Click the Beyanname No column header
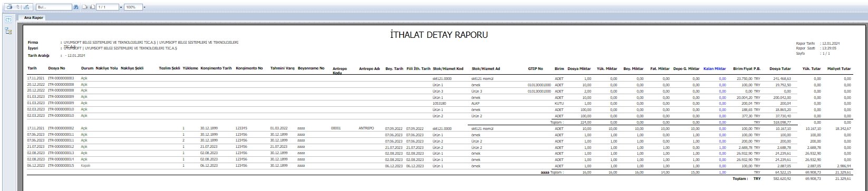 click(x=311, y=68)
